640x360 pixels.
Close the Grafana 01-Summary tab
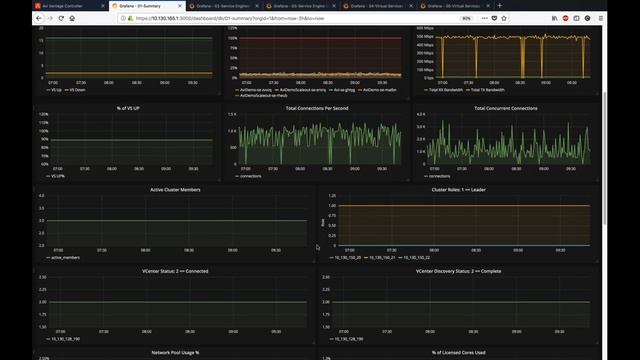coord(180,6)
